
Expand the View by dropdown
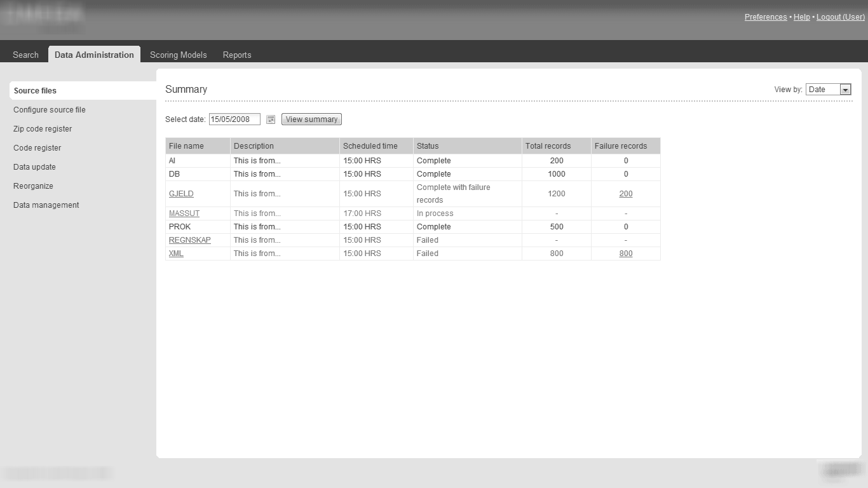(845, 90)
